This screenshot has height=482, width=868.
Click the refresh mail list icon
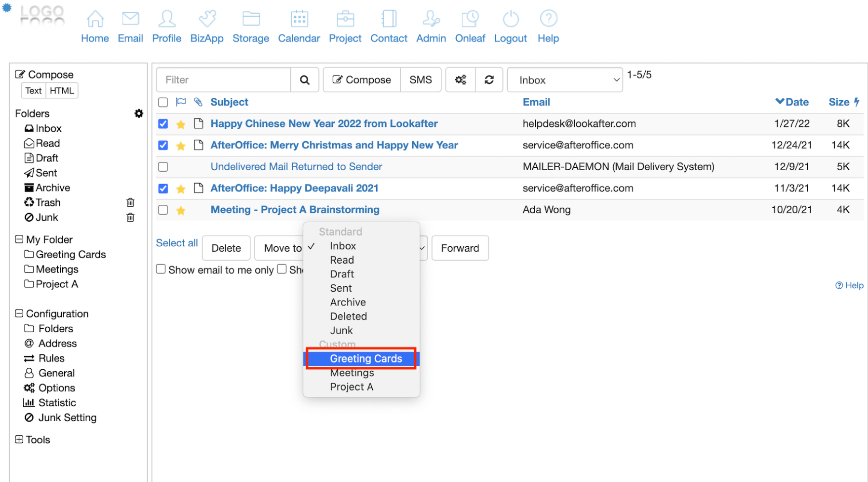click(489, 80)
